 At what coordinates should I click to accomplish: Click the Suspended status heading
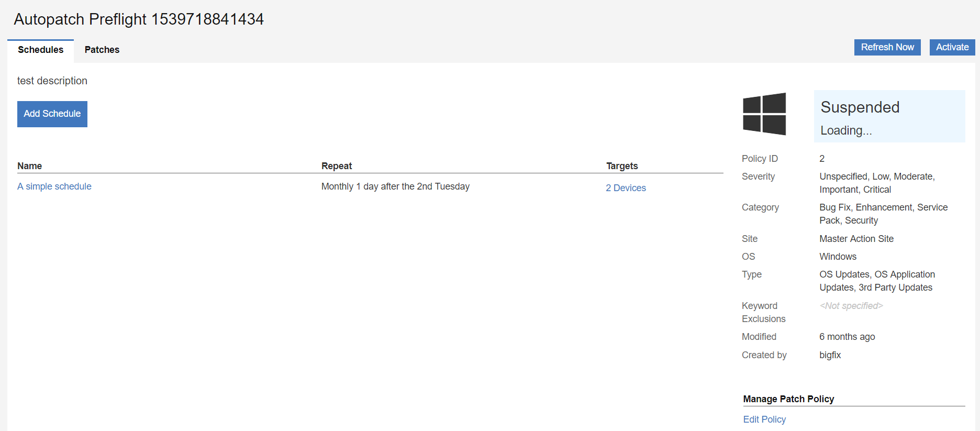click(860, 107)
